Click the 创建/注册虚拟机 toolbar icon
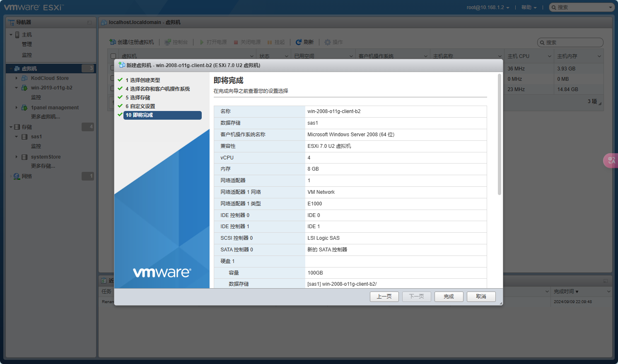The height and width of the screenshot is (364, 618). [113, 42]
